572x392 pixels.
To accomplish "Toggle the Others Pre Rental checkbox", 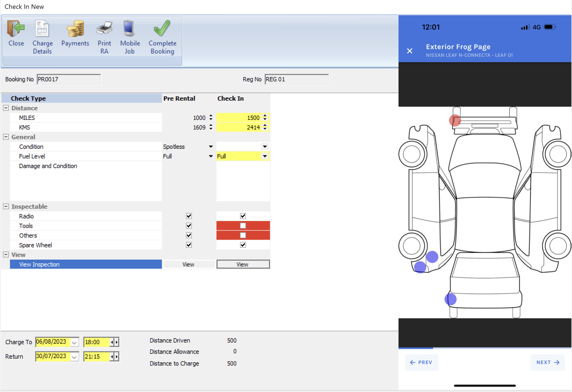I will pyautogui.click(x=189, y=235).
